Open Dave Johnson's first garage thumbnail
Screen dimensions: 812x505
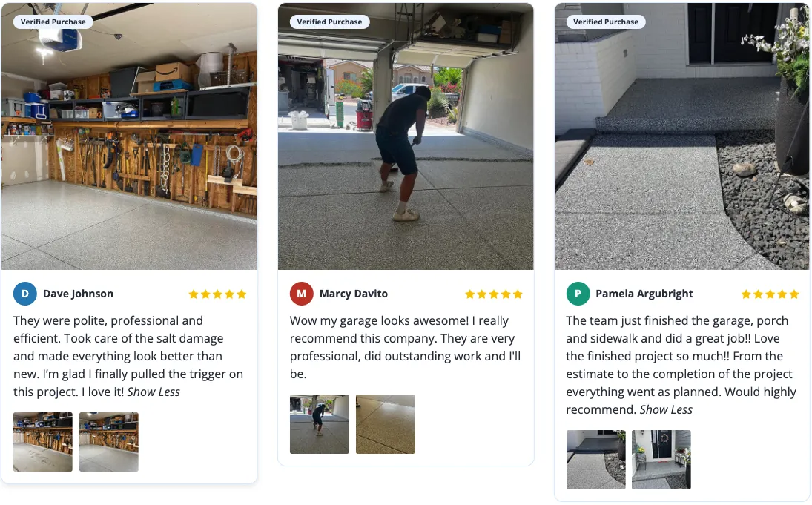[x=43, y=442]
